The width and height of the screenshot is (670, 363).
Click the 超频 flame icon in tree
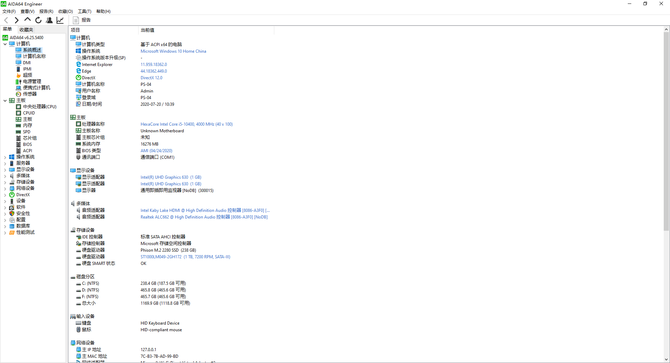click(18, 75)
